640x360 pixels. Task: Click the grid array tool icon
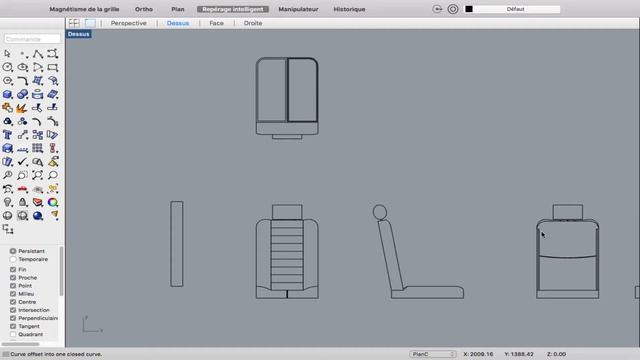pyautogui.click(x=38, y=148)
